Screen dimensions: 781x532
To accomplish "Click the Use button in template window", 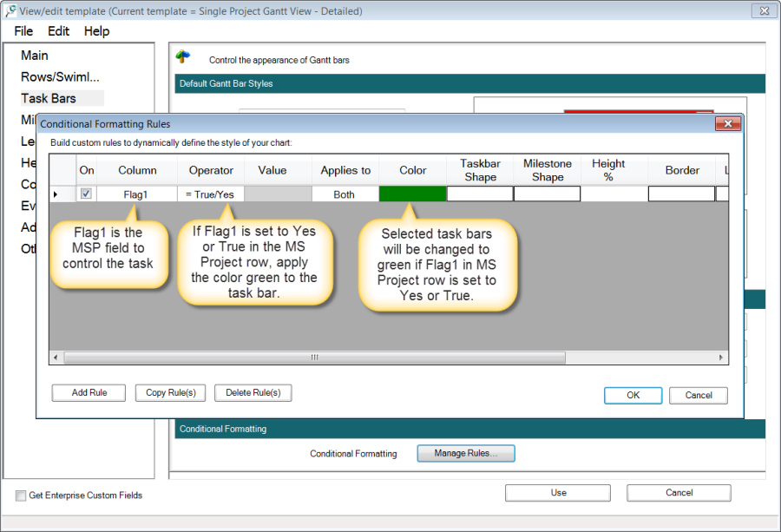I will 558,493.
